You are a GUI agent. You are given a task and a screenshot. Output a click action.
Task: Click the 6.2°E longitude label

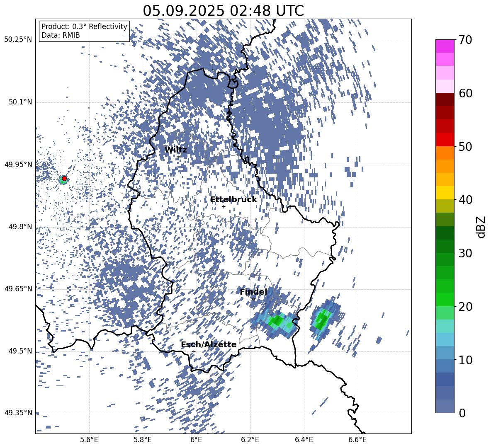[x=250, y=440]
